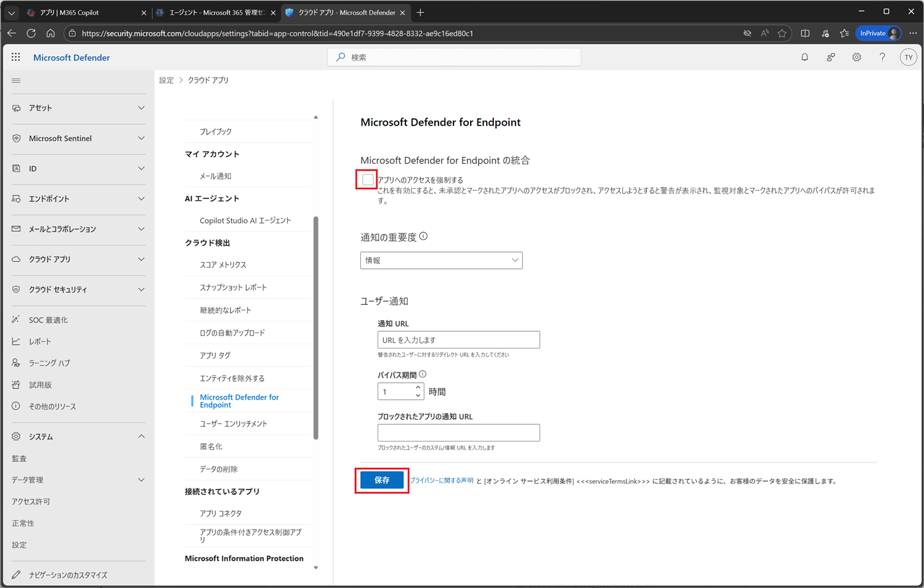This screenshot has width=924, height=588.
Task: Click the tracking prevention icon in address bar
Action: point(747,33)
